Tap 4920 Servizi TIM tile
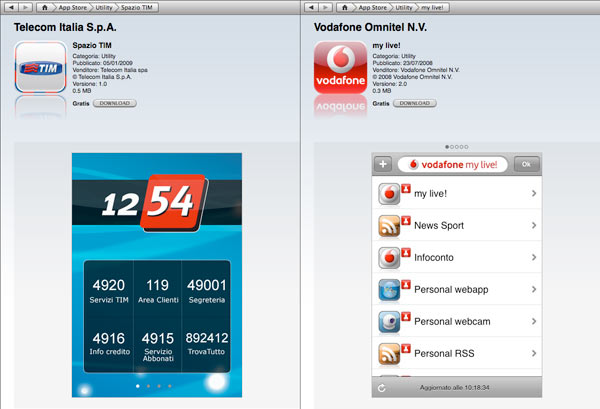The width and height of the screenshot is (600, 409). pyautogui.click(x=109, y=291)
